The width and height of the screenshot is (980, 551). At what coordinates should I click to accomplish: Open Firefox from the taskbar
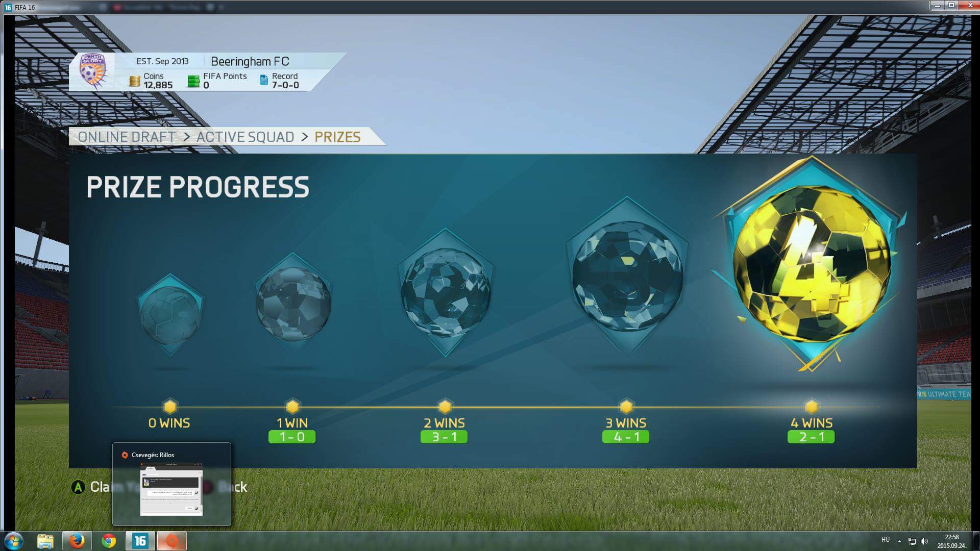[77, 541]
